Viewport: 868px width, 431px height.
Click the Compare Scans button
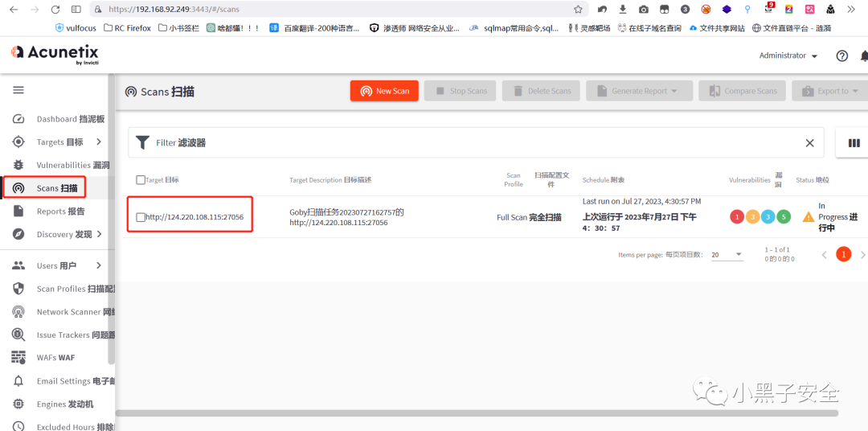(x=743, y=91)
